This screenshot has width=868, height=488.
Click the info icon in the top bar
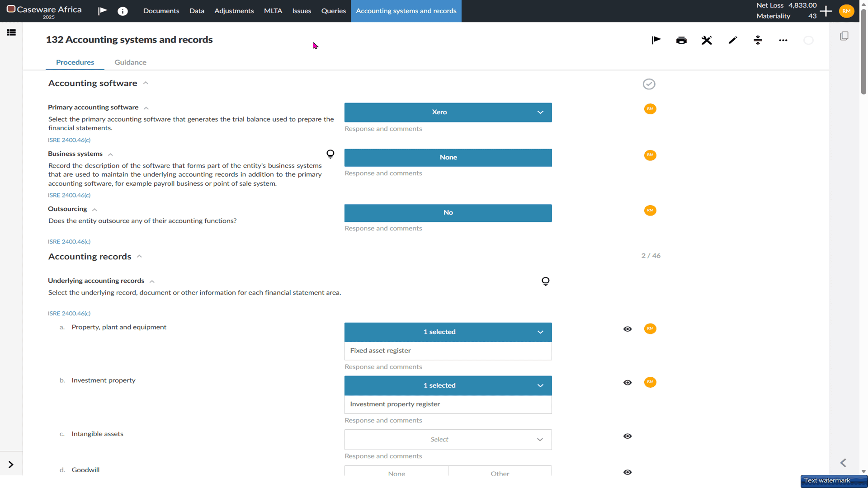click(123, 11)
